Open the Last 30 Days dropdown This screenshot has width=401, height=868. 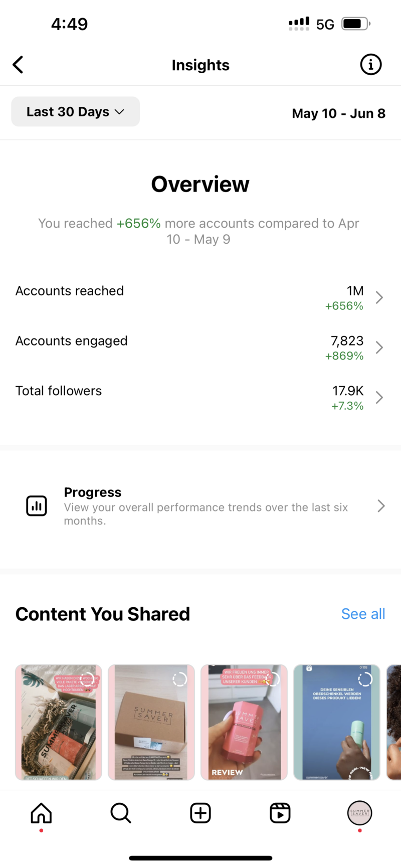coord(76,112)
